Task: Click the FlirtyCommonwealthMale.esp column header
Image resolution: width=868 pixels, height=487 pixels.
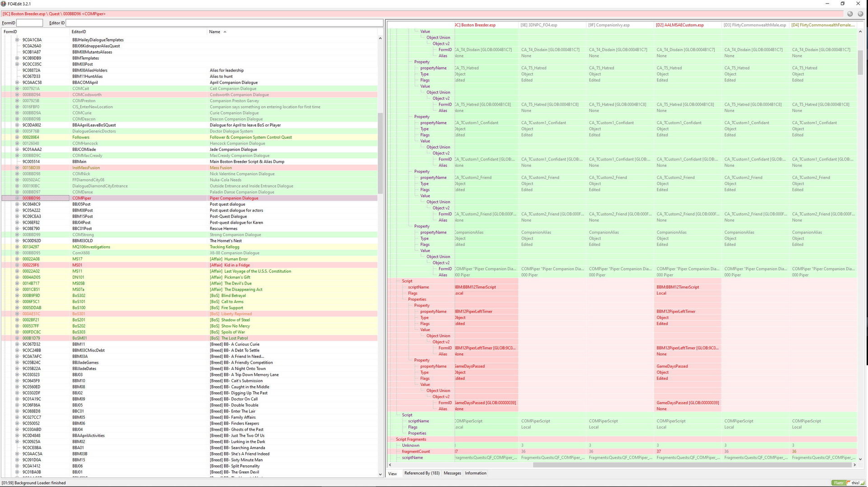Action: click(x=755, y=25)
